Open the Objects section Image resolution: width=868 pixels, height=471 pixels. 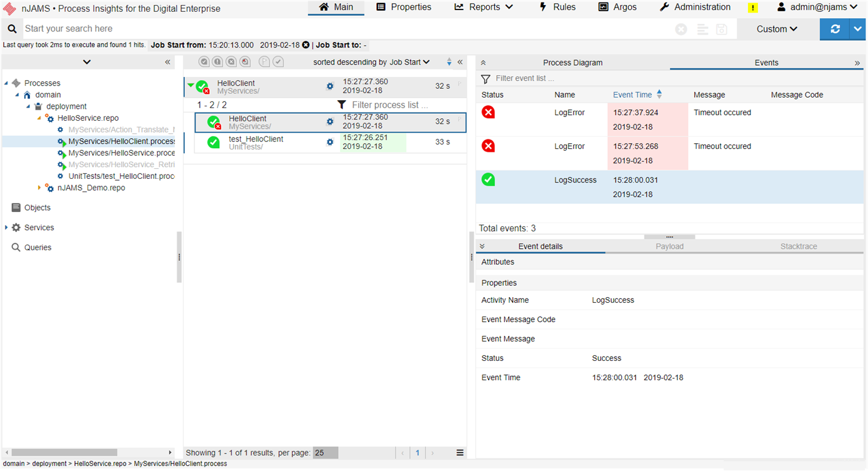click(31, 208)
